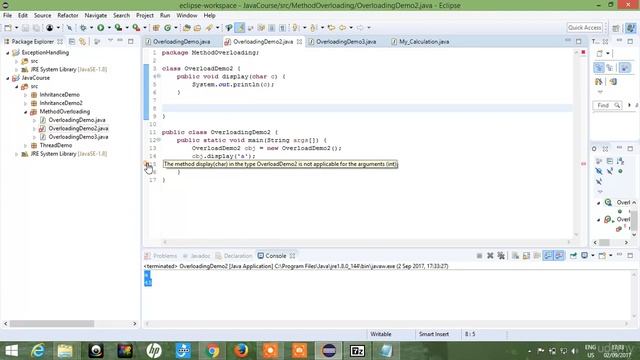Click the Package Explorer horizontal scrollbar
Screen dimensions: 640x360
coord(52,324)
